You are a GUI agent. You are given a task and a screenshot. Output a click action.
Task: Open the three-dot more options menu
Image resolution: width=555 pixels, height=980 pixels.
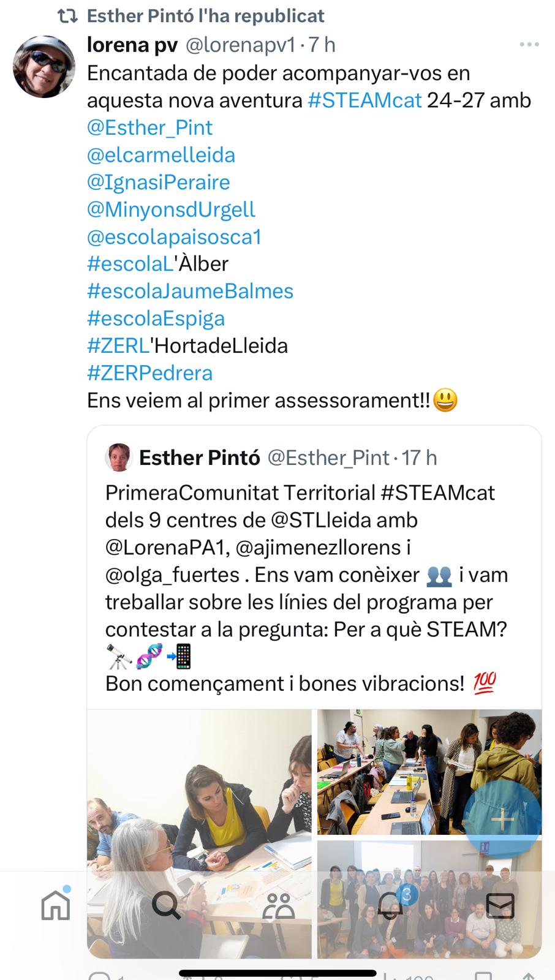(529, 45)
